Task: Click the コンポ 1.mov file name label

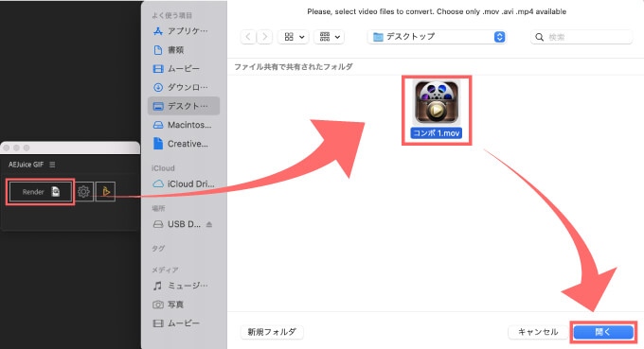Action: pyautogui.click(x=437, y=132)
